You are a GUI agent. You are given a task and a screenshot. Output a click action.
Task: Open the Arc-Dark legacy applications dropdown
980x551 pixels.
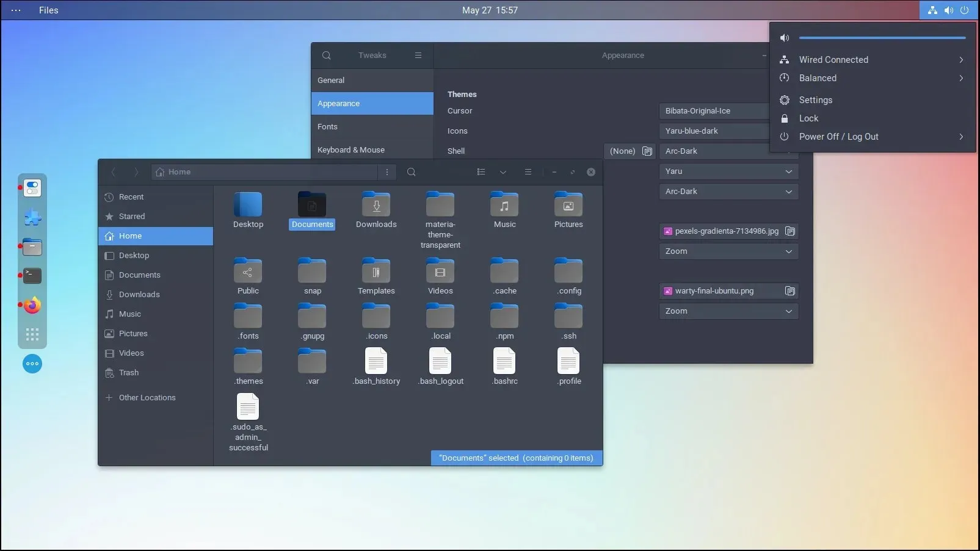pyautogui.click(x=728, y=192)
